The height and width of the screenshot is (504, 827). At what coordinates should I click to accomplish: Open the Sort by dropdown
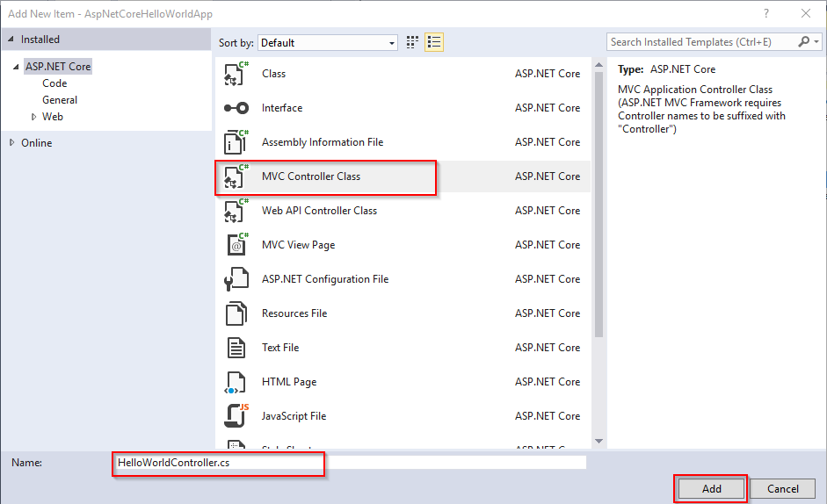[x=328, y=42]
